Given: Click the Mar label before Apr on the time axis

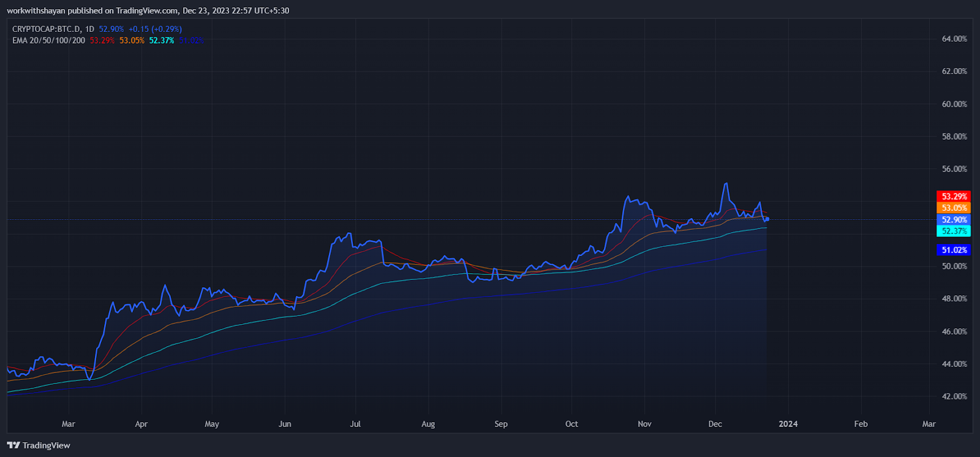Looking at the screenshot, I should pos(69,424).
